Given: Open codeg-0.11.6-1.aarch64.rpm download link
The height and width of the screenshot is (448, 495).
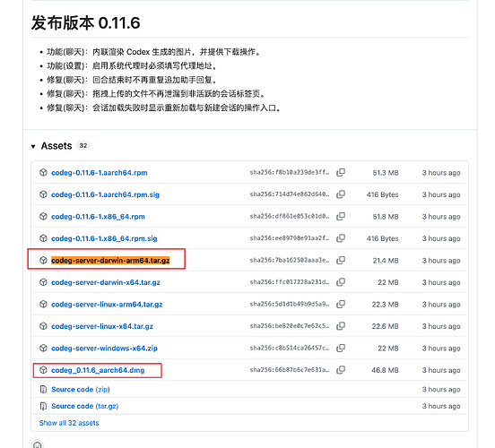Looking at the screenshot, I should (100, 173).
